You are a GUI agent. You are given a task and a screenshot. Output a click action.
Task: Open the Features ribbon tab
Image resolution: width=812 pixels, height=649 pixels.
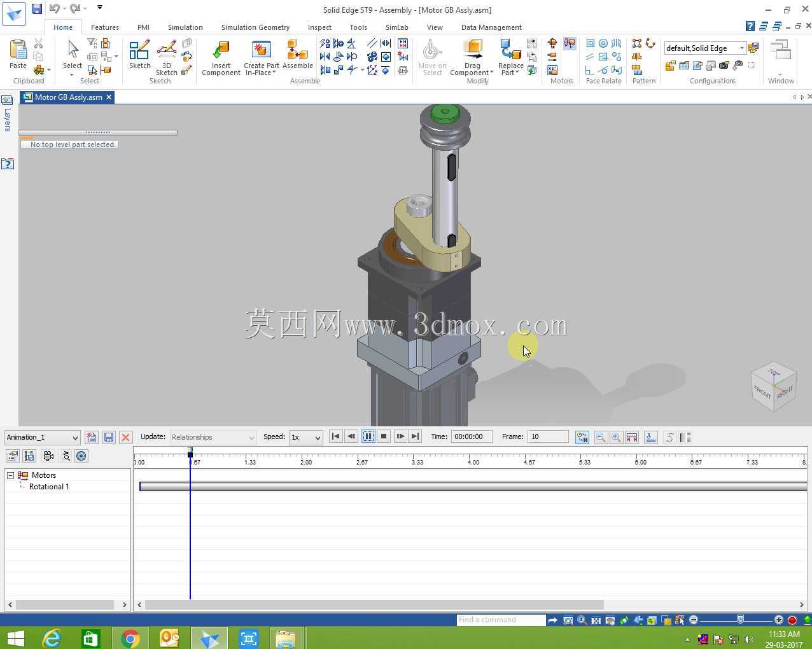point(104,27)
